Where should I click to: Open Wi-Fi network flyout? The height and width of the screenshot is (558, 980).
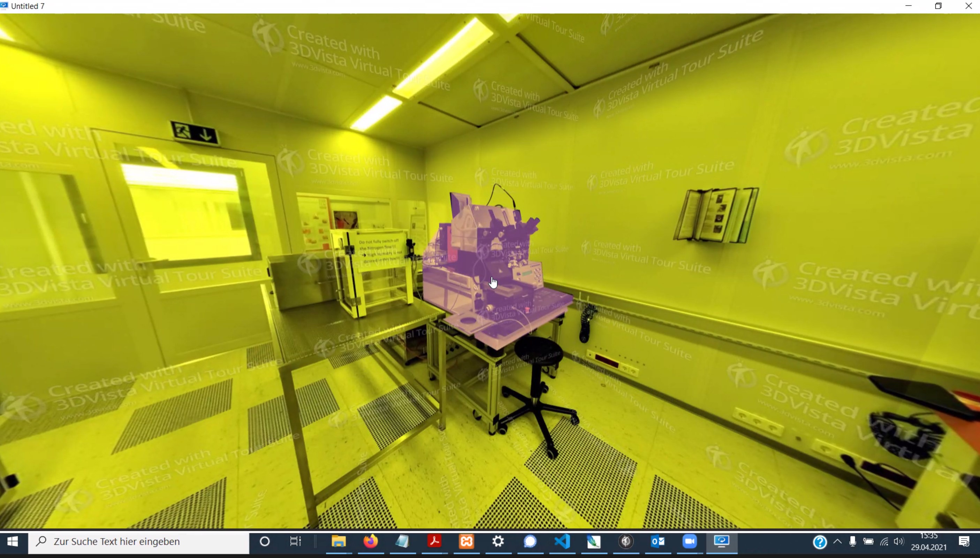[x=884, y=542]
